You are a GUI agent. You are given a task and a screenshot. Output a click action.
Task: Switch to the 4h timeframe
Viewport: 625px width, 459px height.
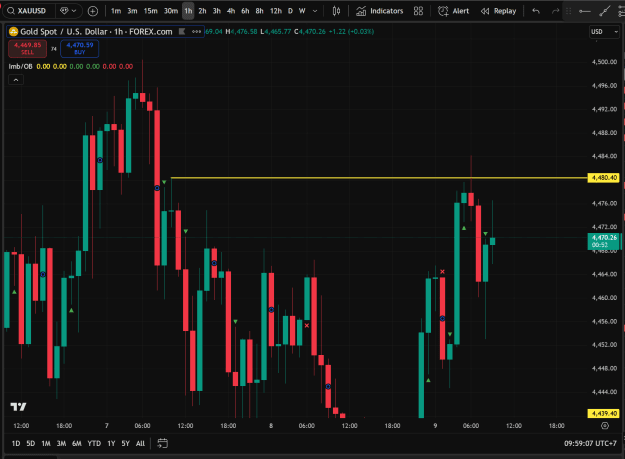(231, 11)
